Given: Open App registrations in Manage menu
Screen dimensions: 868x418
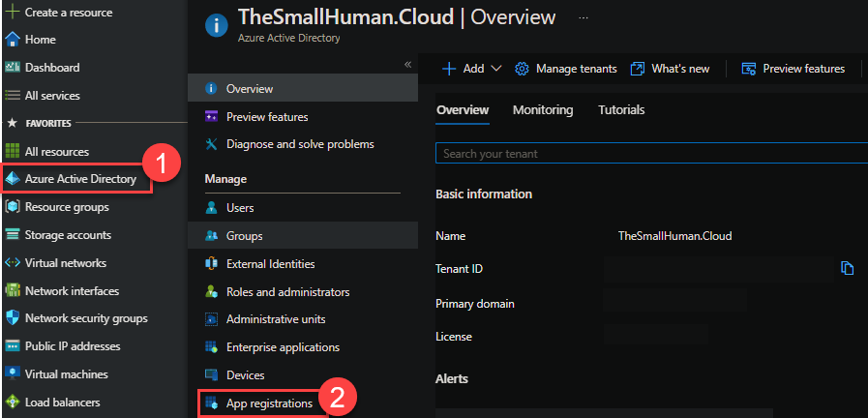Looking at the screenshot, I should tap(268, 403).
